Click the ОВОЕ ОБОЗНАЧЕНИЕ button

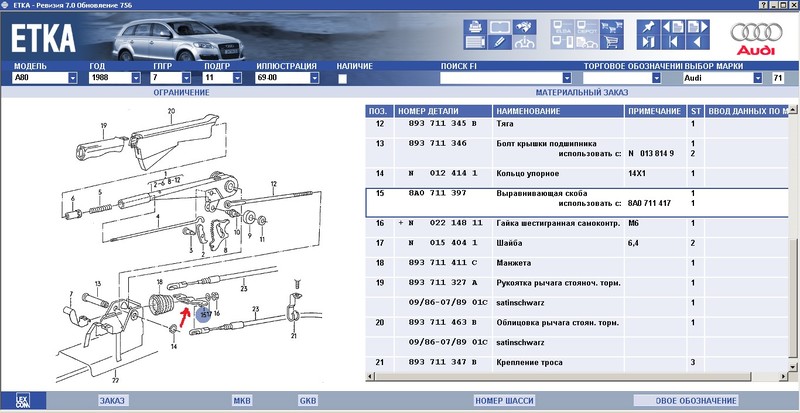tap(686, 401)
